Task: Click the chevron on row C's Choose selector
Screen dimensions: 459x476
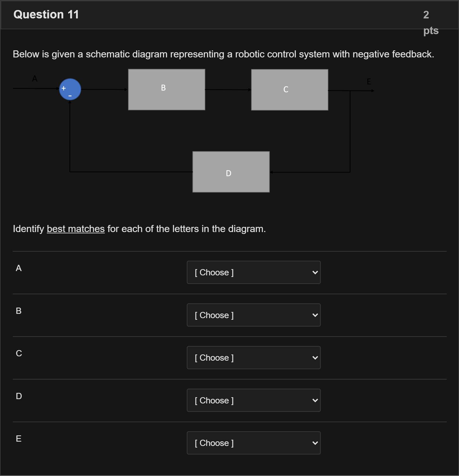Action: tap(315, 358)
